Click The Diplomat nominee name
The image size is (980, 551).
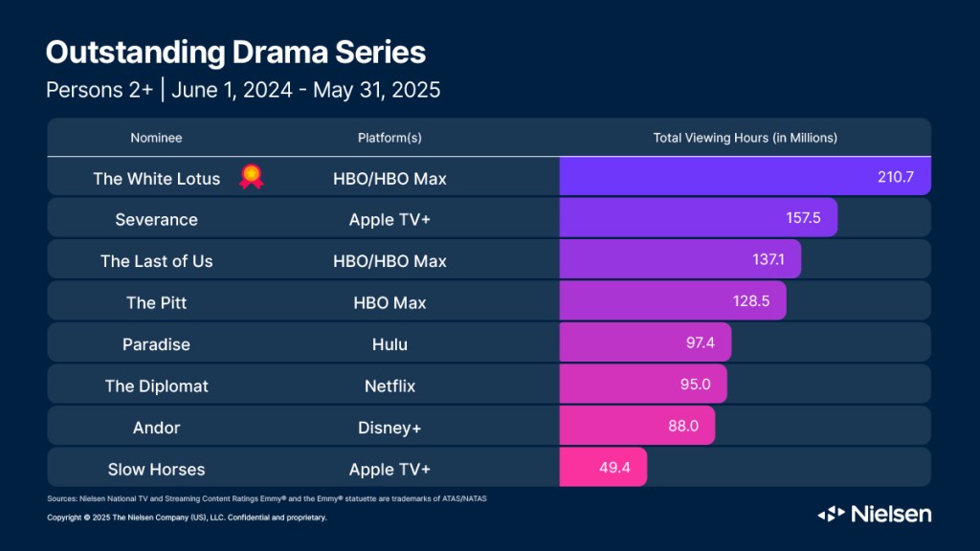click(x=157, y=386)
